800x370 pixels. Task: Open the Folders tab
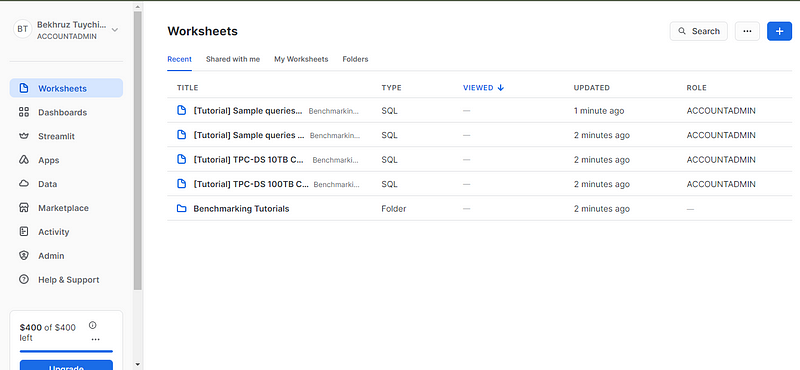(x=355, y=59)
